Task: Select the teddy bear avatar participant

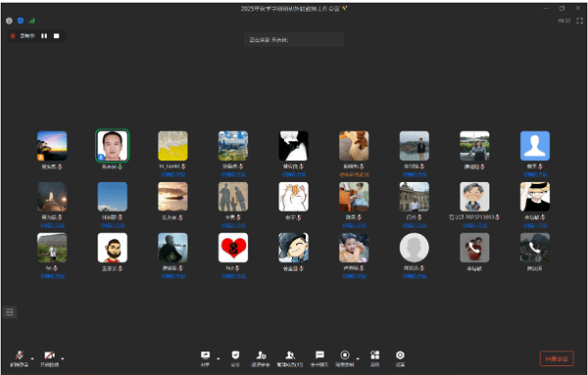Action: coord(354,146)
